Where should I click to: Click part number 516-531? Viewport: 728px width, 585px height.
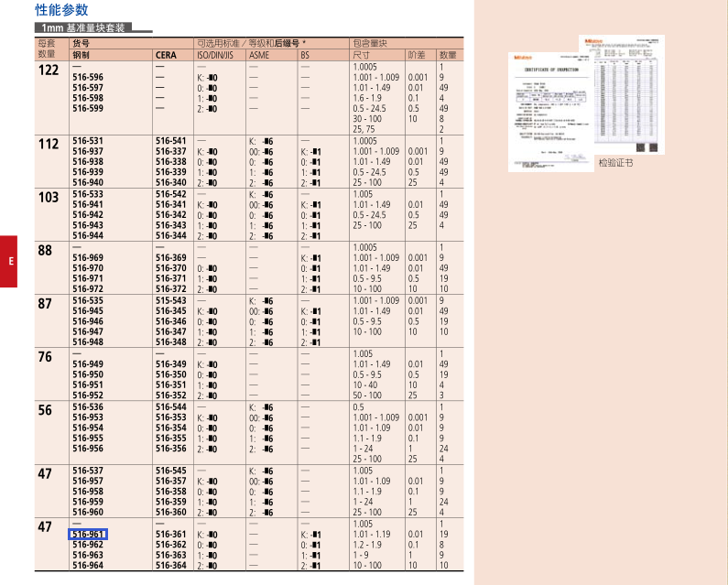pos(88,141)
